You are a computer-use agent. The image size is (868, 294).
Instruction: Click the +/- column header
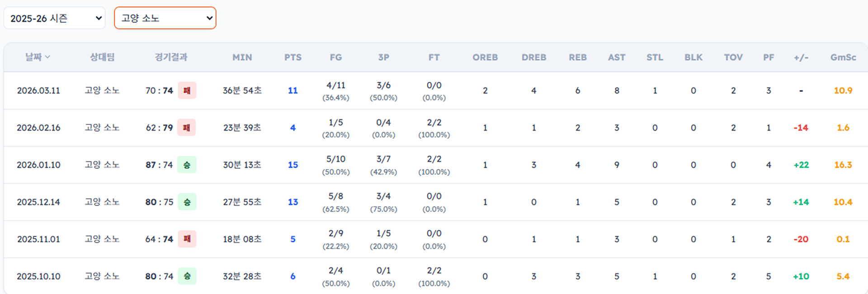801,57
